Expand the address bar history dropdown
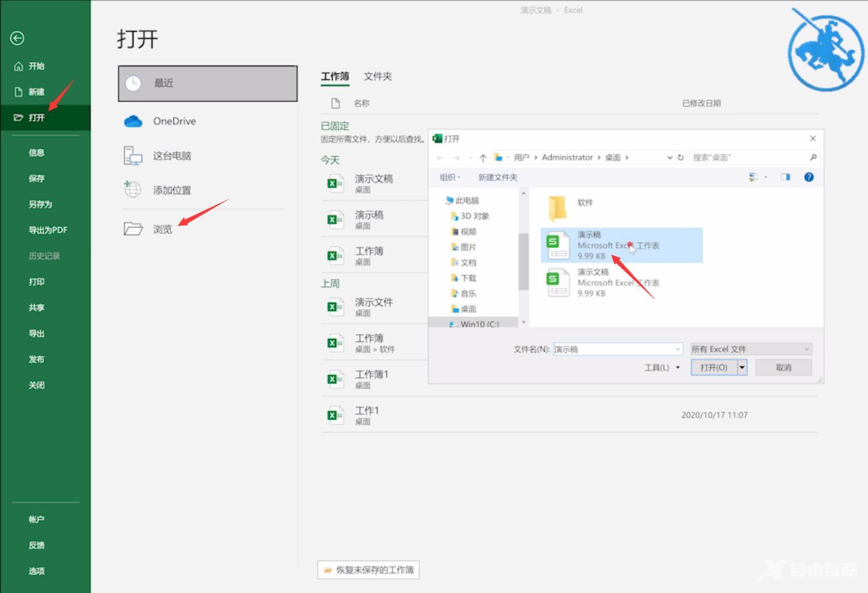This screenshot has width=868, height=593. pos(670,157)
